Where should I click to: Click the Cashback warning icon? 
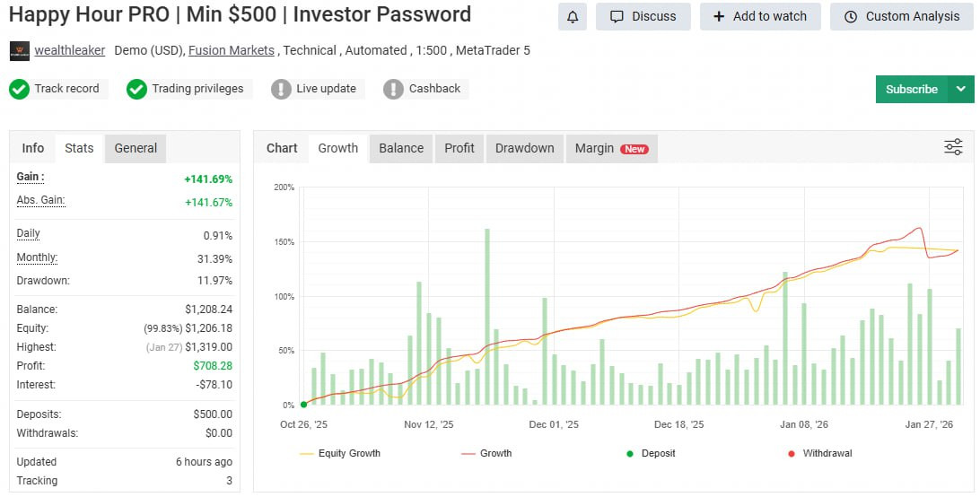393,89
